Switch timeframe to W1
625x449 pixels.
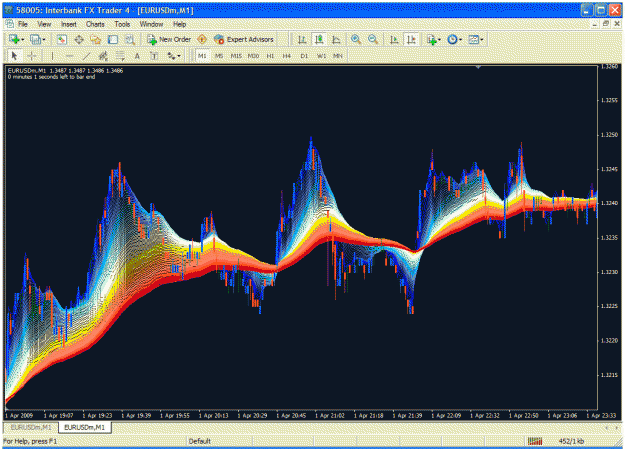[321, 56]
